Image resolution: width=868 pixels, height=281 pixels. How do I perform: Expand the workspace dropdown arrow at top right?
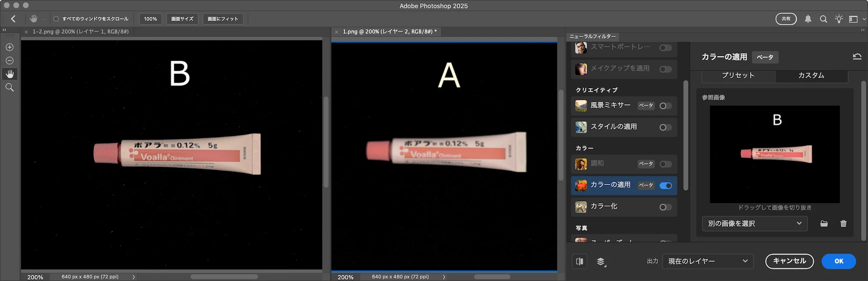(x=864, y=19)
